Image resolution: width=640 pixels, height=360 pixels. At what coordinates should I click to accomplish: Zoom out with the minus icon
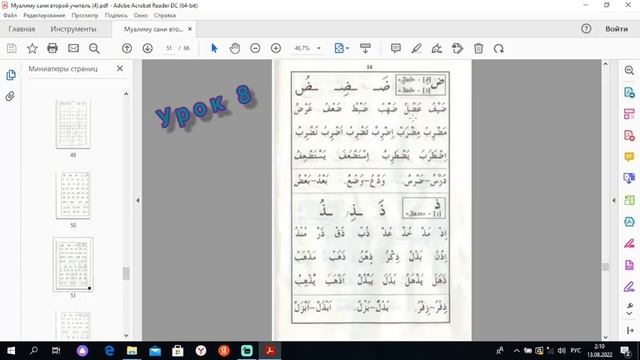(x=255, y=48)
